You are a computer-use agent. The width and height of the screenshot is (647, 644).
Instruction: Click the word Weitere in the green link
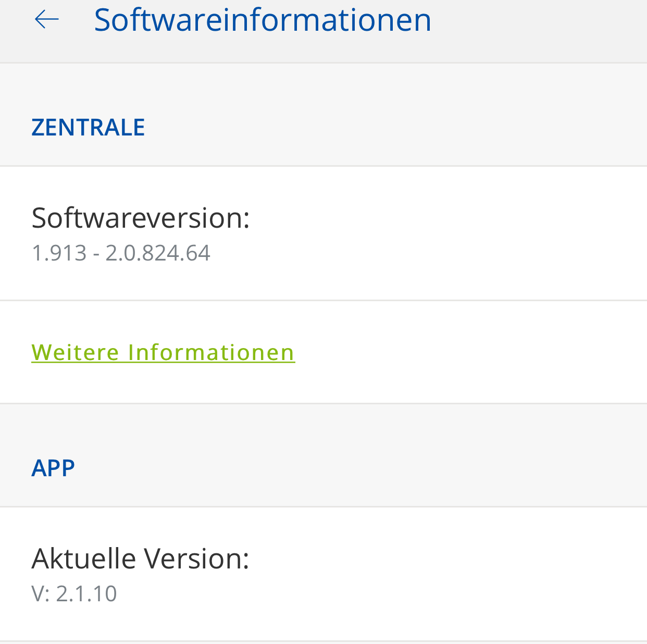tap(76, 352)
